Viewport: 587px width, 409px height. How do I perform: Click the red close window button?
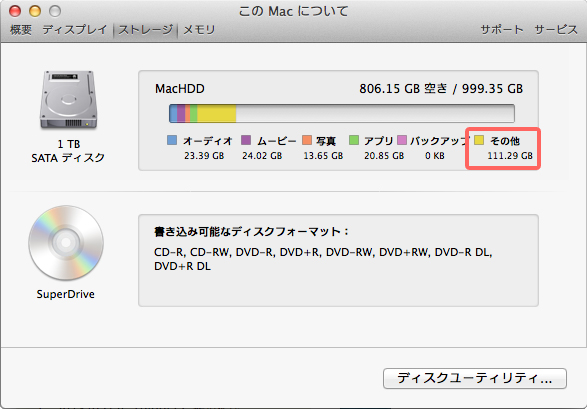(x=15, y=11)
